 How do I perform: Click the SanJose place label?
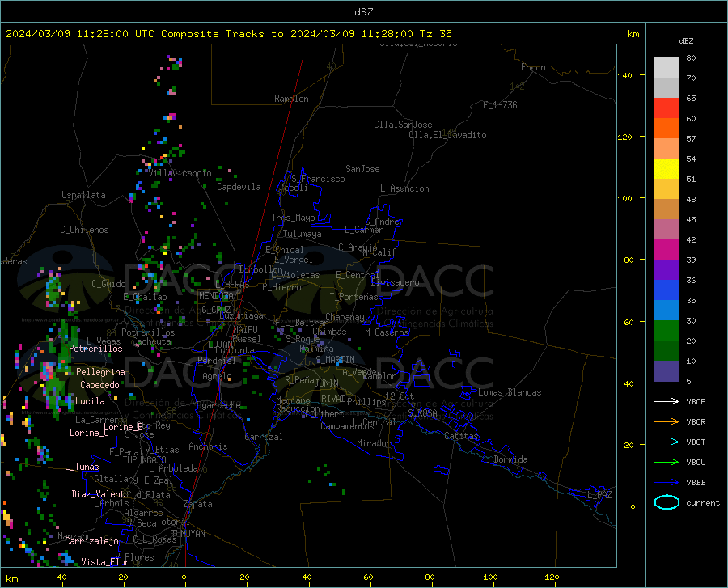(x=362, y=169)
